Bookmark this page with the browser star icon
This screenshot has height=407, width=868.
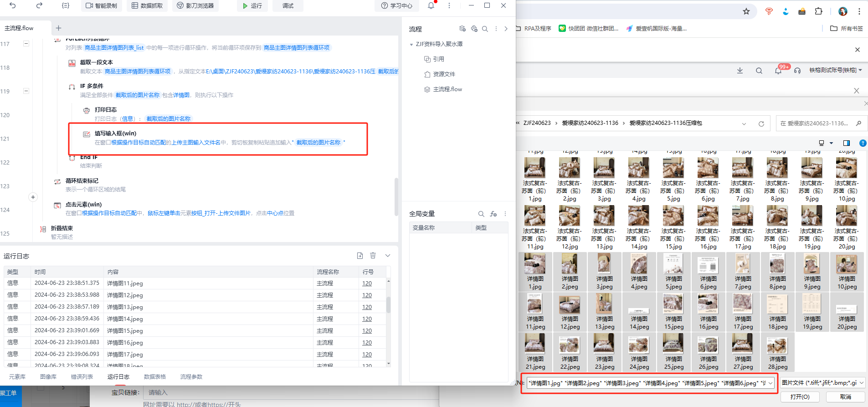(x=746, y=11)
